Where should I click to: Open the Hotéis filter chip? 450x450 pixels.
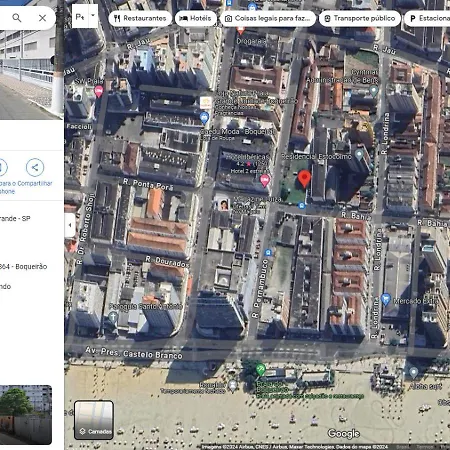tap(196, 18)
